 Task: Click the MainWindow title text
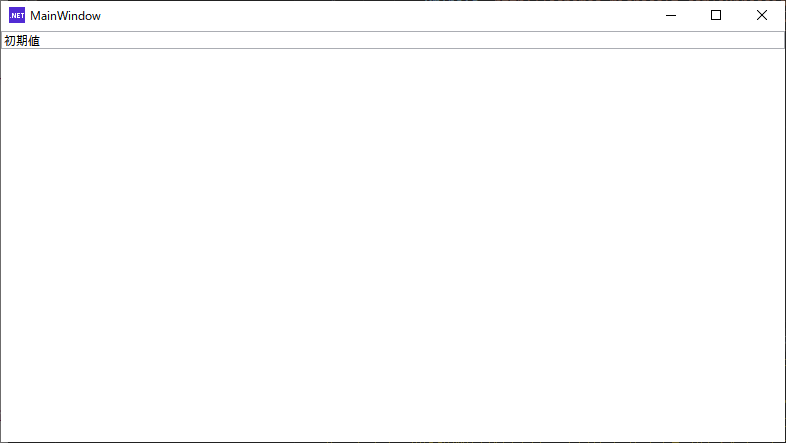(65, 16)
